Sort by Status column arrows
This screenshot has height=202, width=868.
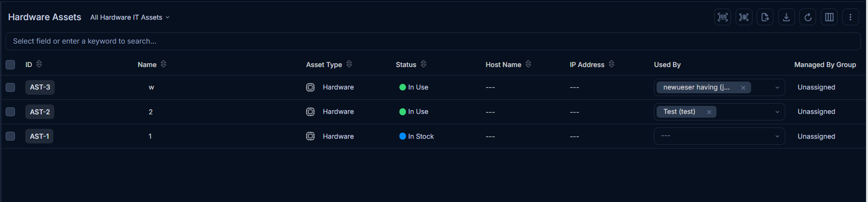(x=424, y=64)
